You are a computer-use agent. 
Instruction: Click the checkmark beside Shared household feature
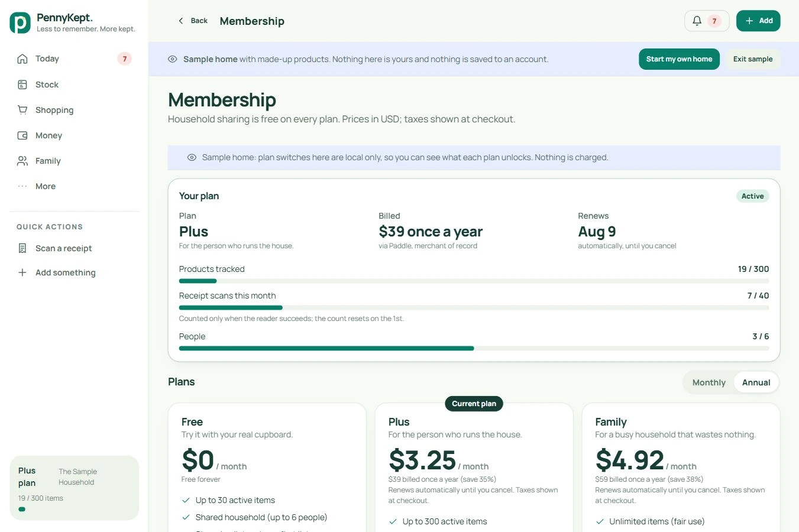click(x=186, y=517)
